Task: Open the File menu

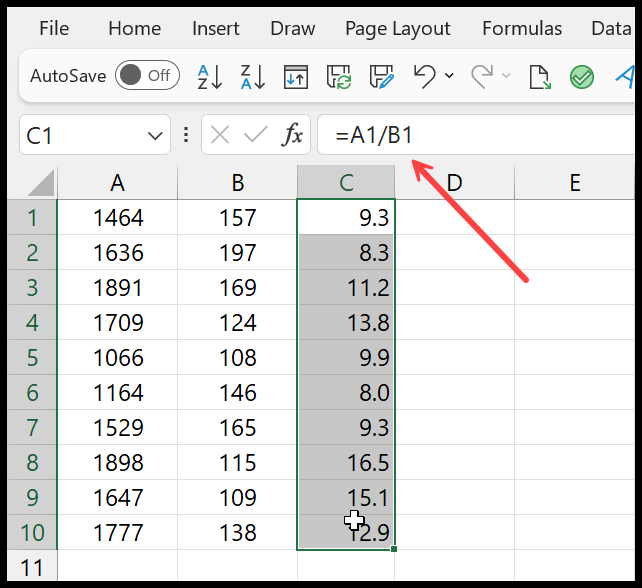Action: (54, 29)
